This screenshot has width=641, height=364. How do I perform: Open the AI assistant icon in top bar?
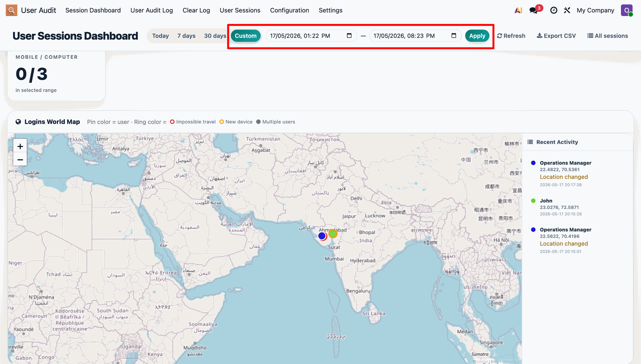tap(518, 10)
